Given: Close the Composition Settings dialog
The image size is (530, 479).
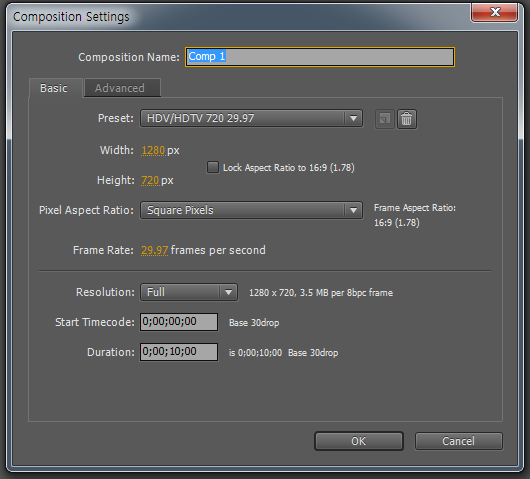Looking at the screenshot, I should (x=495, y=13).
